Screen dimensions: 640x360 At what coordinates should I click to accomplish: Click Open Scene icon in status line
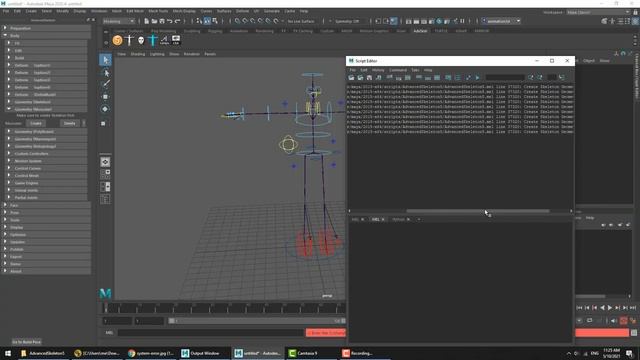(154, 21)
